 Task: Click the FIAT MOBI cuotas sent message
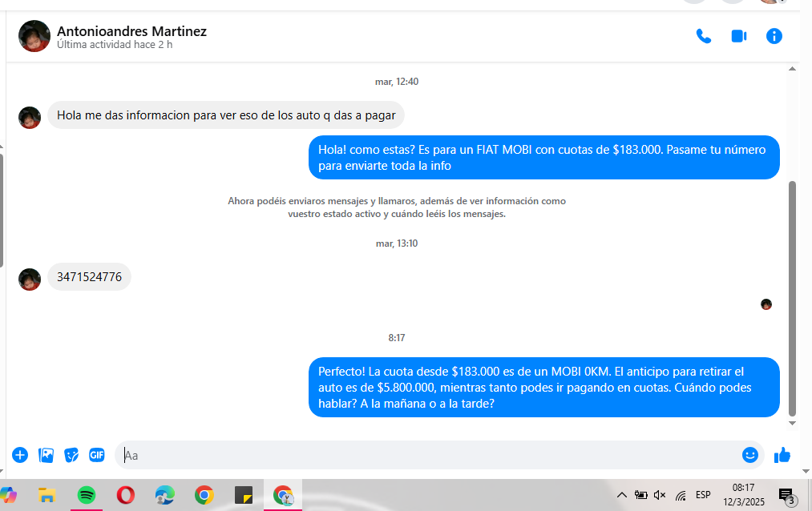(x=543, y=158)
